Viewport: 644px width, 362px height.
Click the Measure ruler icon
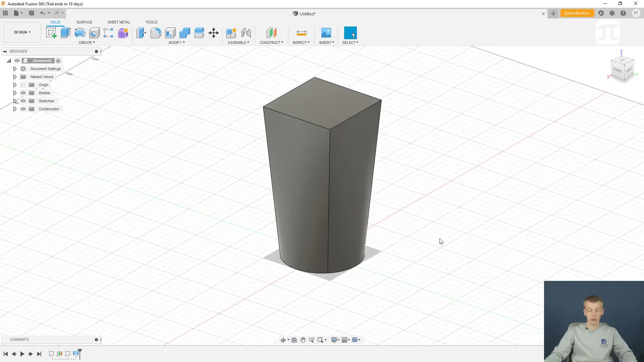301,33
